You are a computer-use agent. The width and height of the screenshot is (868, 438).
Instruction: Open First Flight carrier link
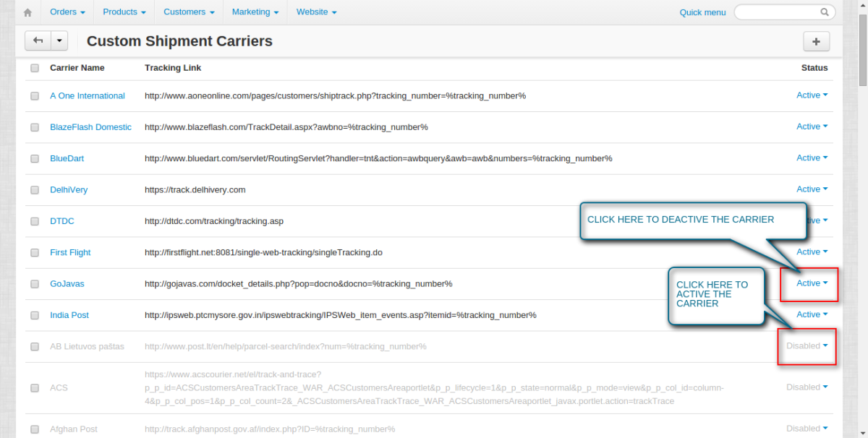pyautogui.click(x=70, y=252)
